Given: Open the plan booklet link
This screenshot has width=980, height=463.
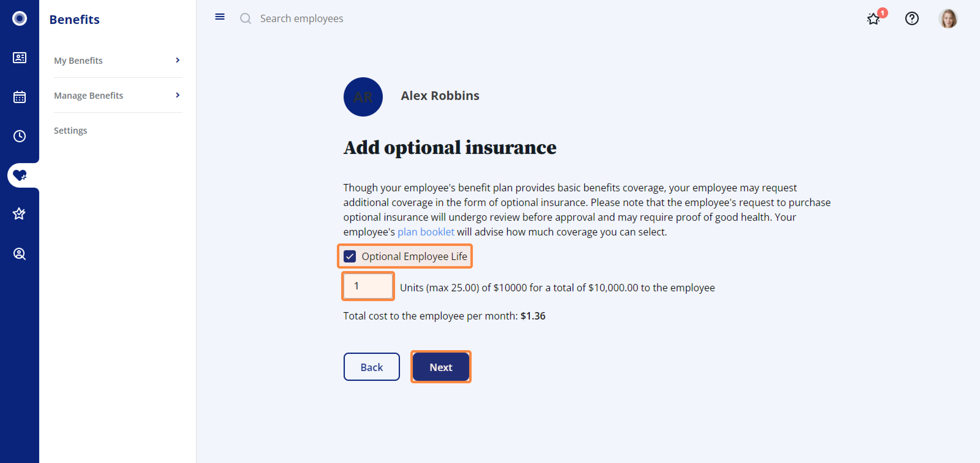Looking at the screenshot, I should pyautogui.click(x=426, y=232).
